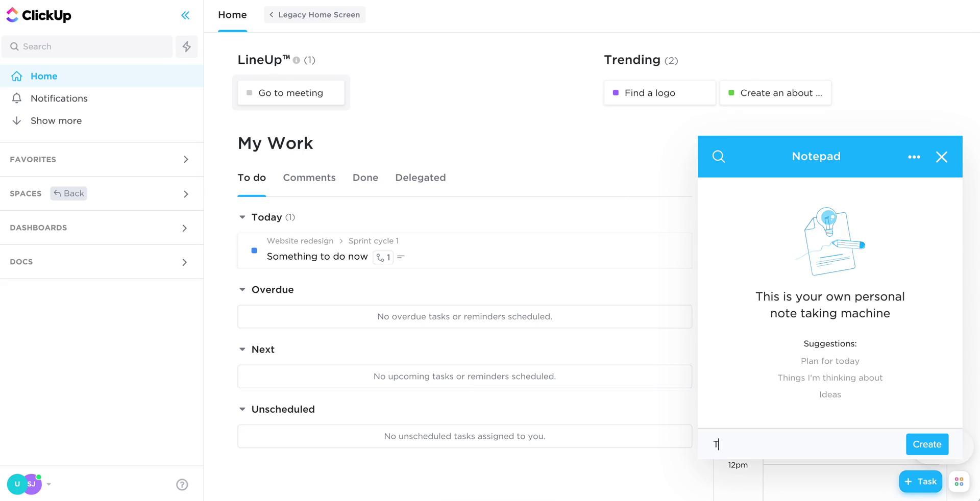Expand the Dashboards section

[x=185, y=228]
